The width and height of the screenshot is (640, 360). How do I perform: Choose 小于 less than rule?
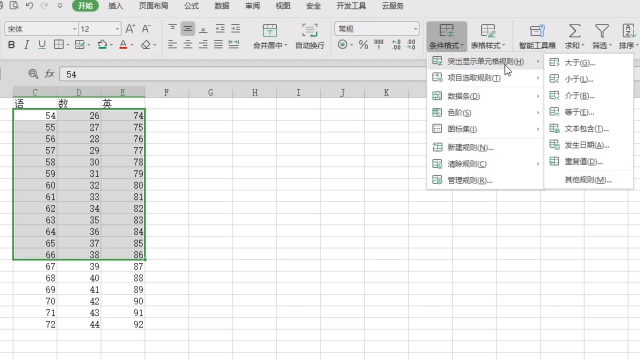tap(589, 79)
